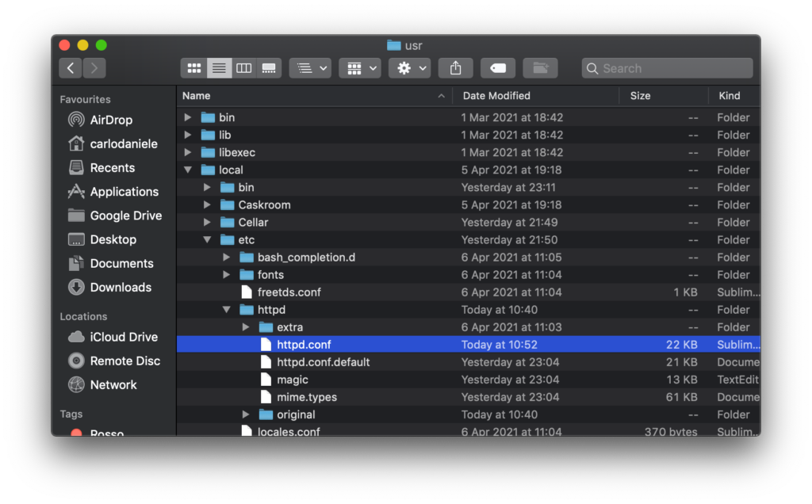The width and height of the screenshot is (812, 504).
Task: Expand the extra folder
Action: coord(246,327)
